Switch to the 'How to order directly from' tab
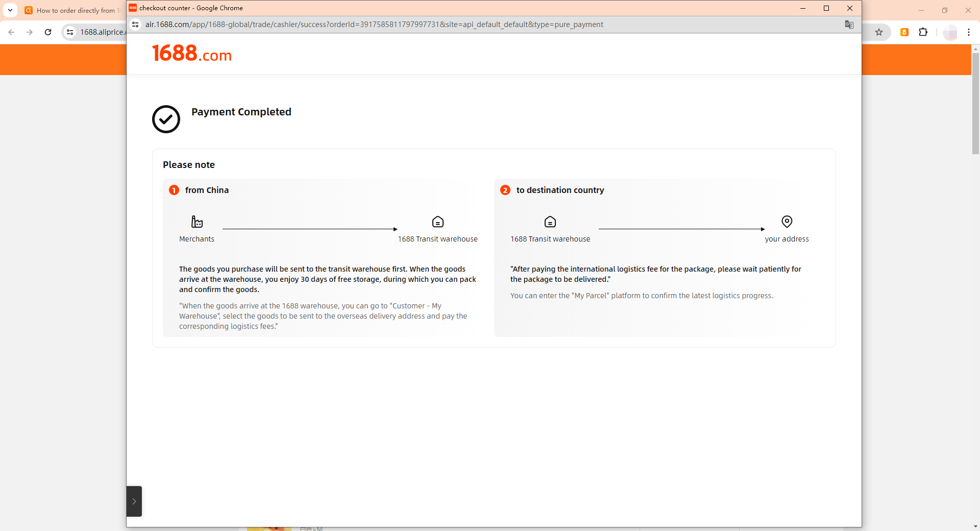 (x=72, y=10)
